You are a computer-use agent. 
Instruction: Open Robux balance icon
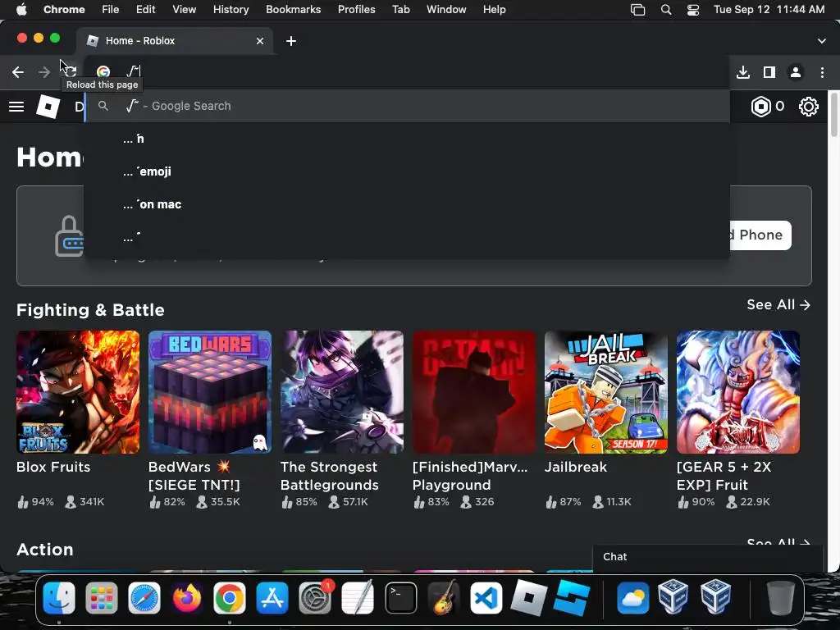(x=760, y=107)
